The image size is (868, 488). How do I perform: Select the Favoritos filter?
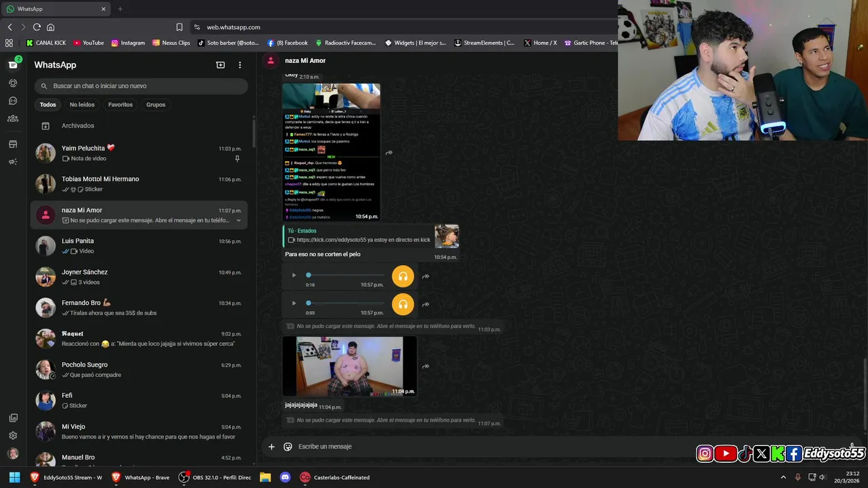coord(121,104)
